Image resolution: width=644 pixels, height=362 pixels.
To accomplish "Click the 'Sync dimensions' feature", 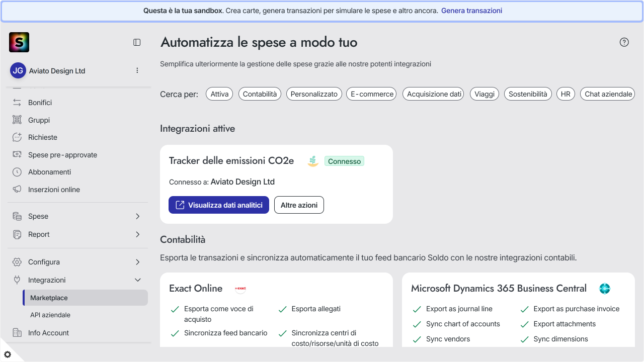I will [560, 339].
